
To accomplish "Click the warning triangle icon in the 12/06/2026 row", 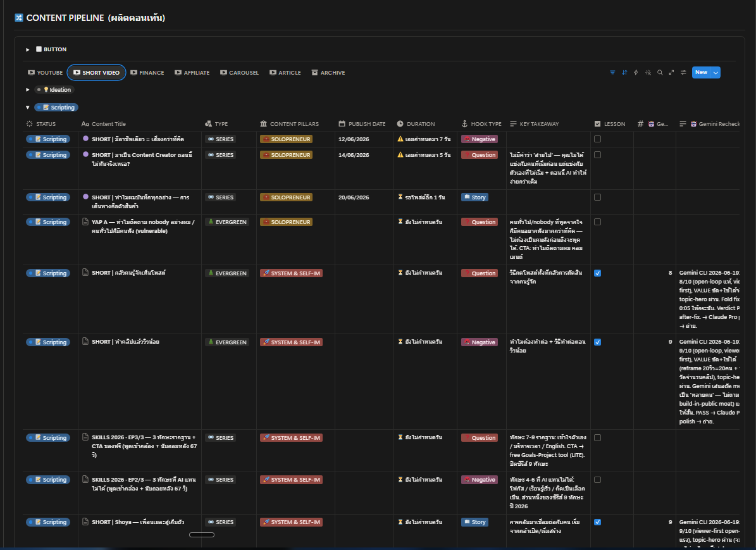I will point(400,139).
